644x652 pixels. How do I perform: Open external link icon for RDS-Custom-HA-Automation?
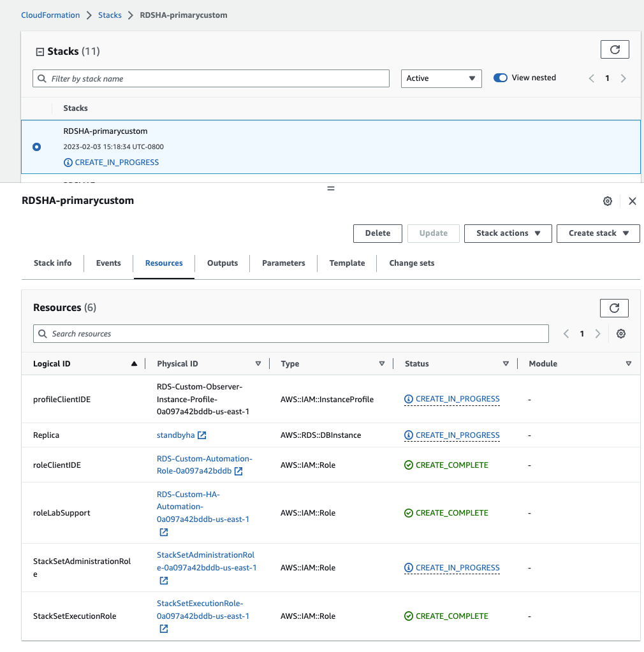pos(164,532)
